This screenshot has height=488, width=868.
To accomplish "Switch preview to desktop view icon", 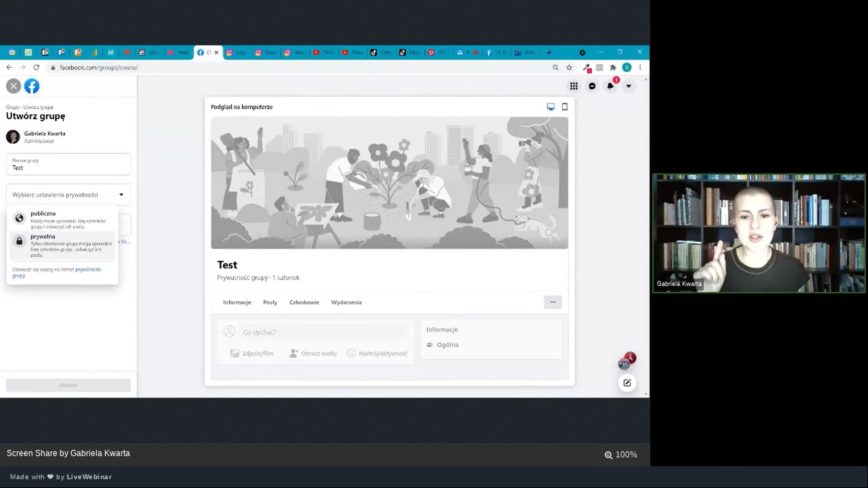I will (x=551, y=107).
